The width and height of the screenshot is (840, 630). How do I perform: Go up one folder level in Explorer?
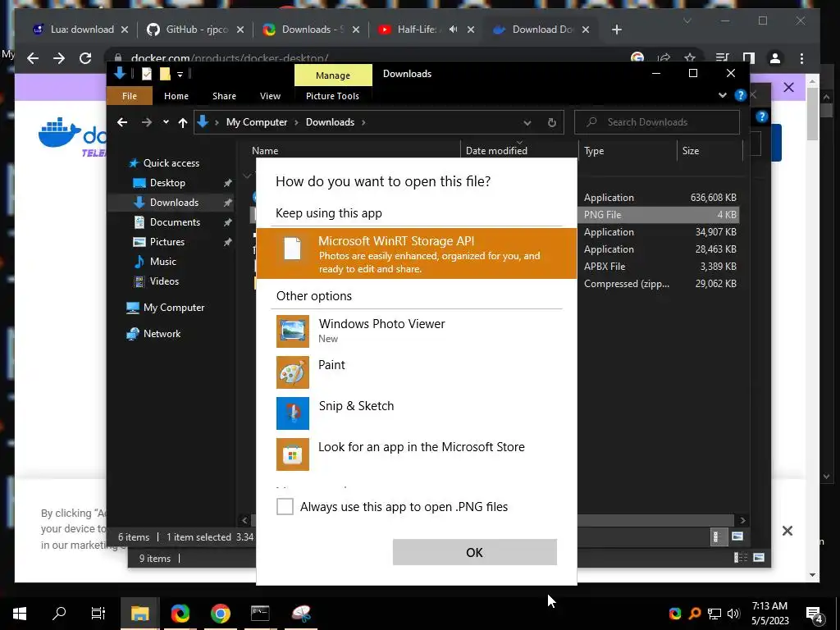[x=183, y=123]
